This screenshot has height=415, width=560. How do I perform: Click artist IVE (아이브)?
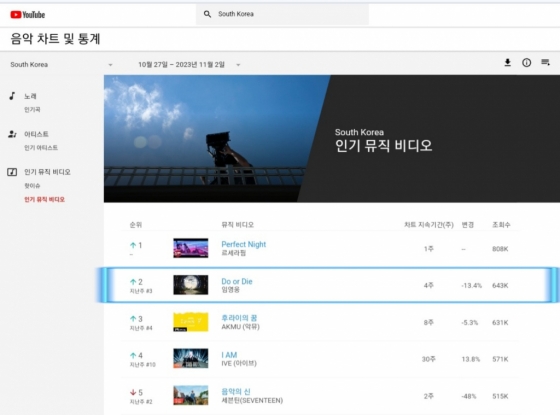(x=239, y=363)
